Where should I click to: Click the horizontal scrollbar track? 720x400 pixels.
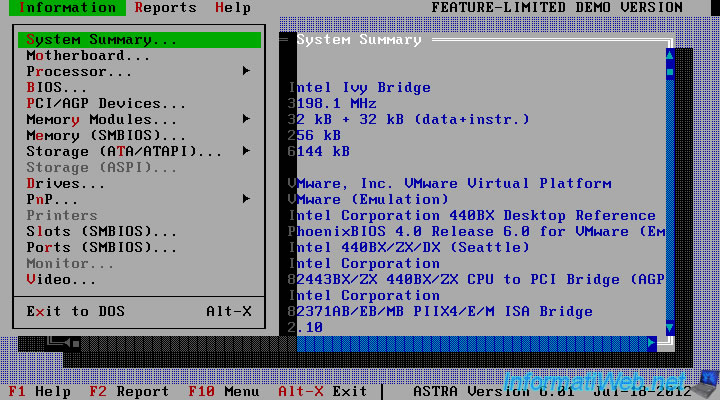tap(480, 343)
